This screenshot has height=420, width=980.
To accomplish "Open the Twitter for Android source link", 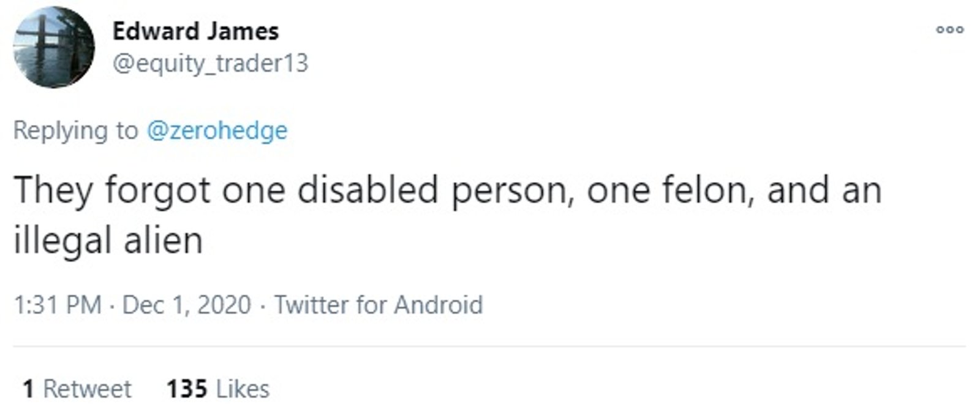I will 378,305.
